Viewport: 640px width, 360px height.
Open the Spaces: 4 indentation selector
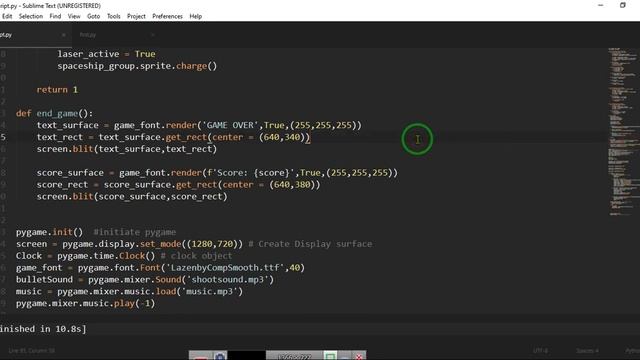pyautogui.click(x=587, y=351)
